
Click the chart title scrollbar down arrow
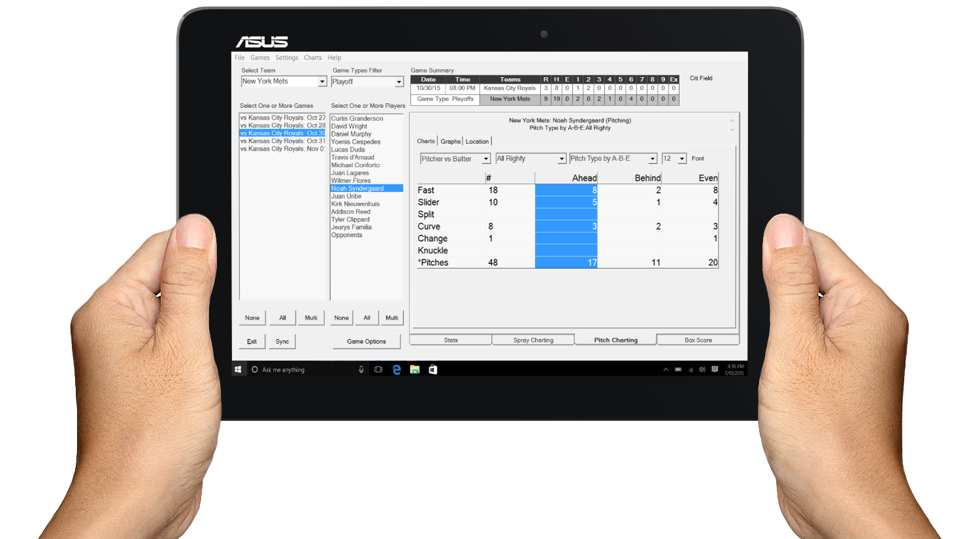732,130
